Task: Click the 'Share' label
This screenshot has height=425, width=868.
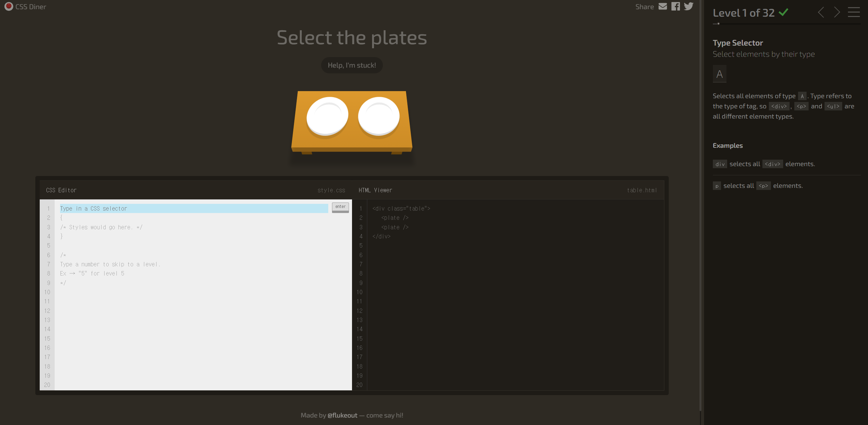Action: point(645,7)
